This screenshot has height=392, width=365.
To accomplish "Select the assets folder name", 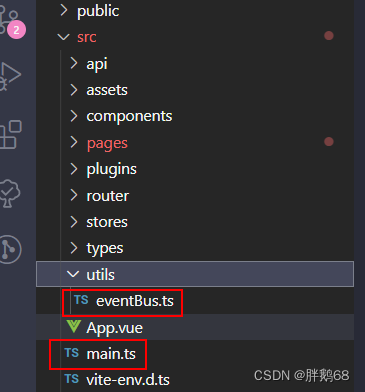I will [107, 90].
